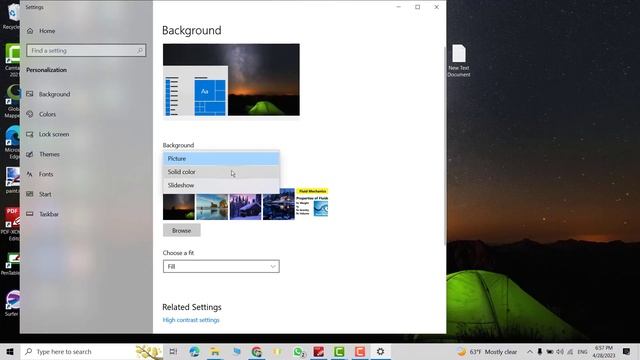Viewport: 640px width, 360px height.
Task: Click the Find a setting search box
Action: click(86, 51)
